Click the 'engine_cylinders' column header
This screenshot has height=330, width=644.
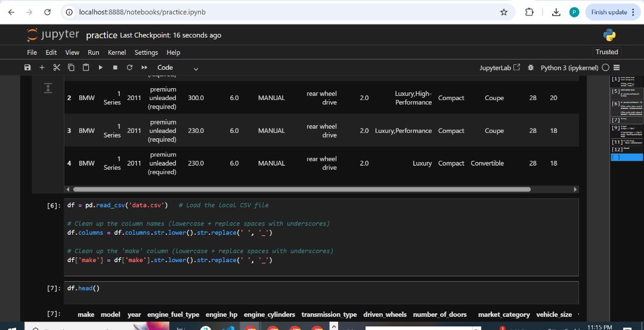(x=270, y=315)
